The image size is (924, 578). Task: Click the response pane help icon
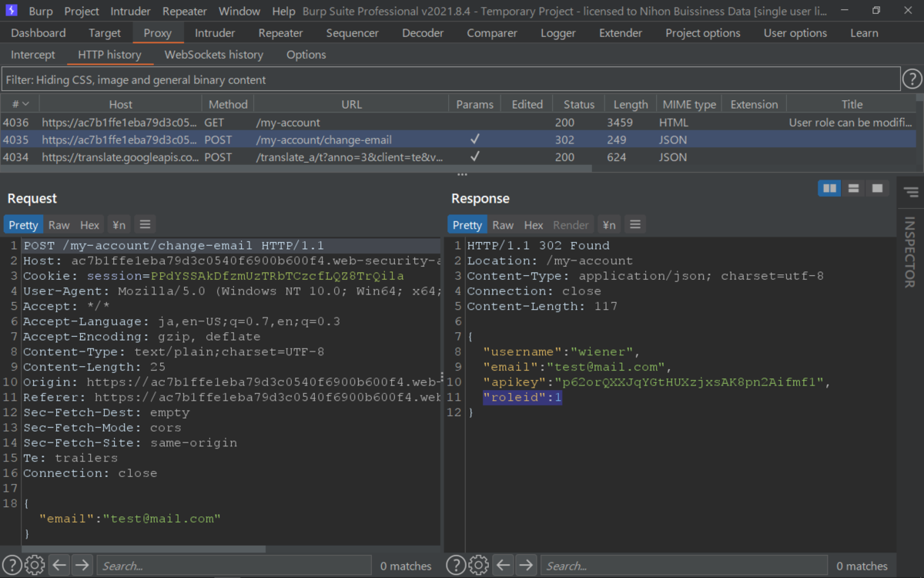point(456,565)
